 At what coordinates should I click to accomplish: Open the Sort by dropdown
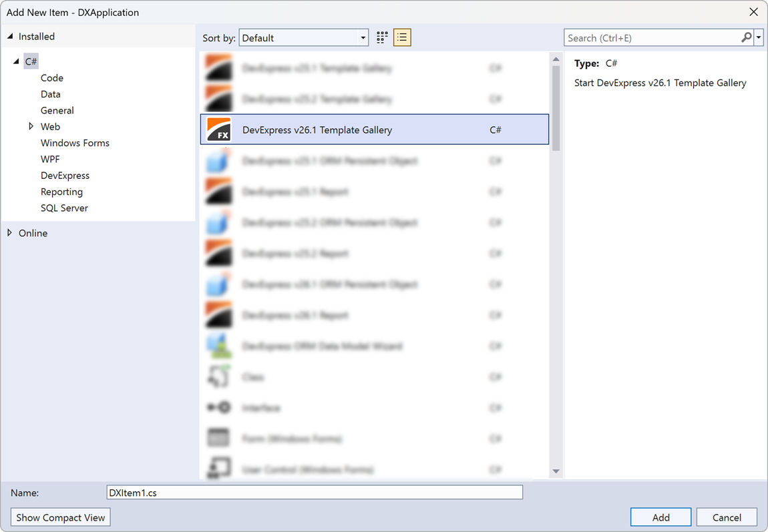pos(304,37)
